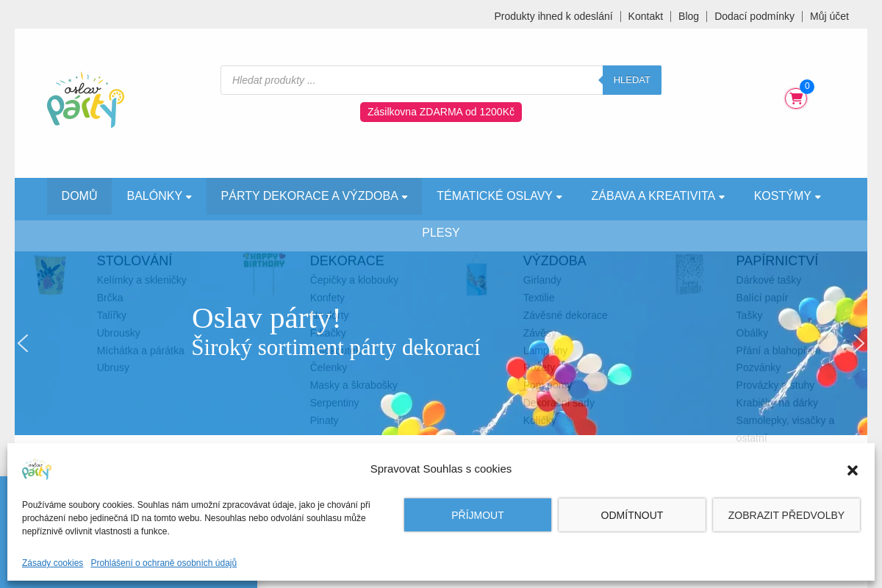Select Ubrousky submenu link

pos(118,333)
